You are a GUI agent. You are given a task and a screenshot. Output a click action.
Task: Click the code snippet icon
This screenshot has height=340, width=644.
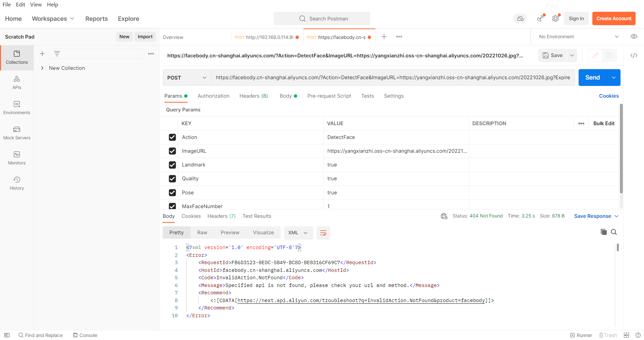coord(634,55)
